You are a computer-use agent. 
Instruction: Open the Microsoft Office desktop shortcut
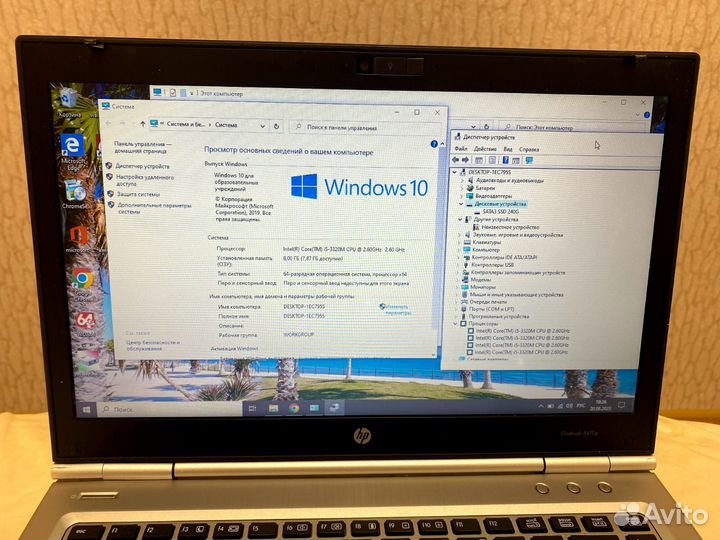[79, 240]
